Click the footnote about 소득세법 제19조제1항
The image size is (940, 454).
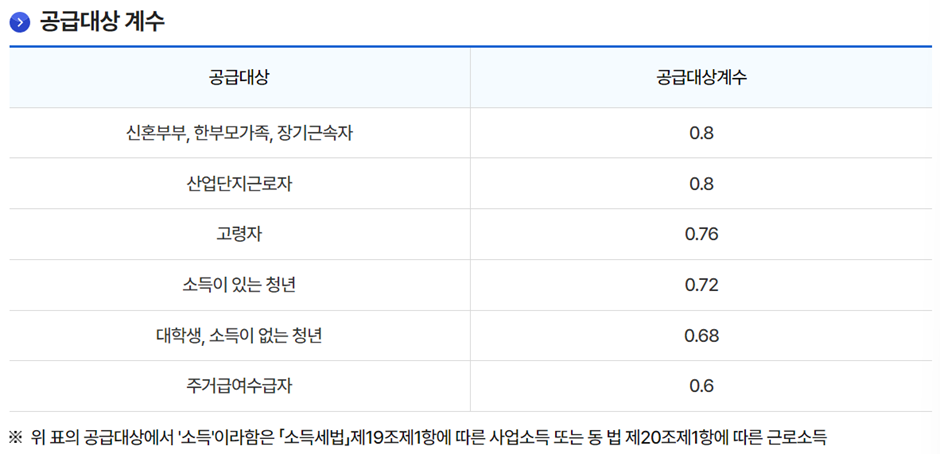(418, 437)
